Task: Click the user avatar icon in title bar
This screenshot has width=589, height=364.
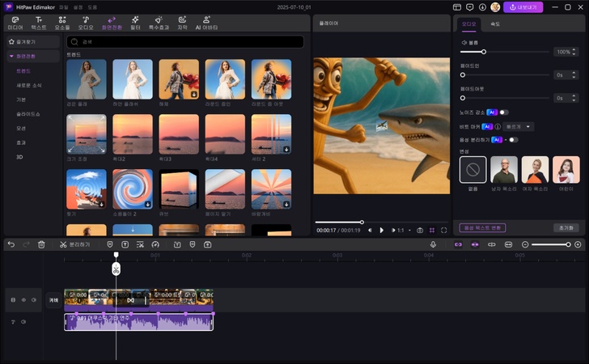Action: pos(495,7)
